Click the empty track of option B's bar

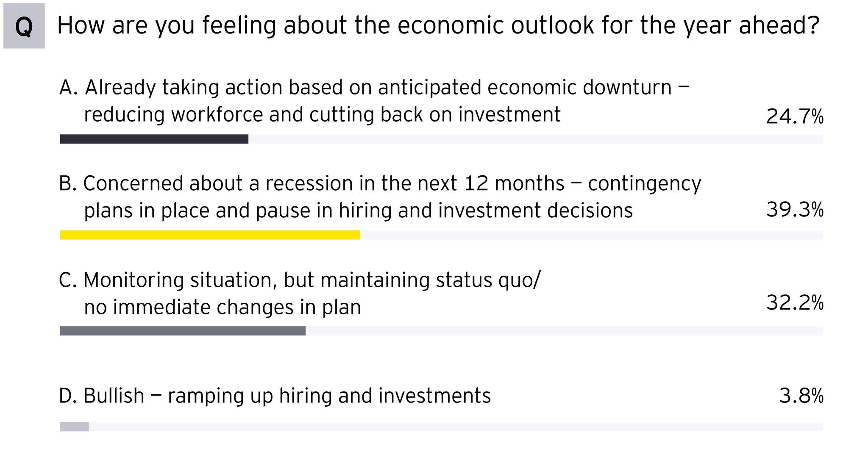click(x=591, y=235)
